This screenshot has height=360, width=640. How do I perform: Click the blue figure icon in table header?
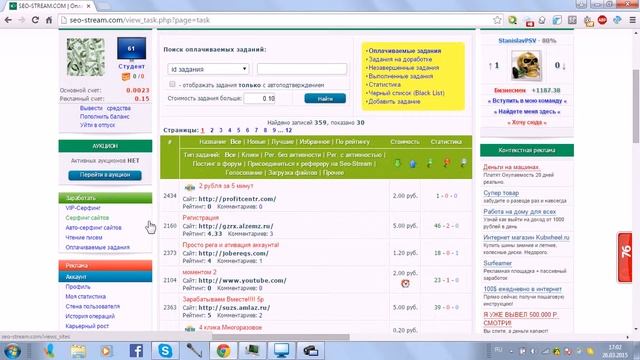(x=413, y=163)
